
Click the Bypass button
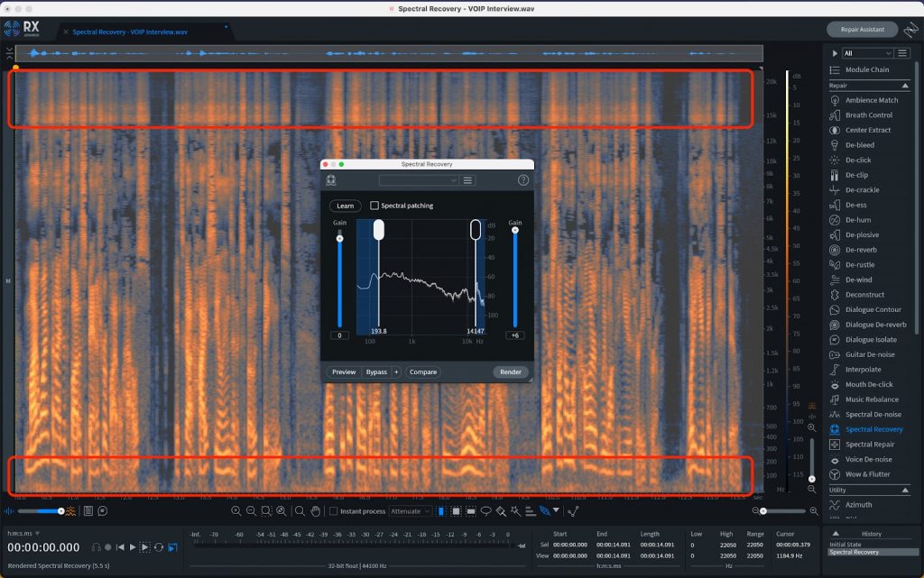tap(376, 372)
